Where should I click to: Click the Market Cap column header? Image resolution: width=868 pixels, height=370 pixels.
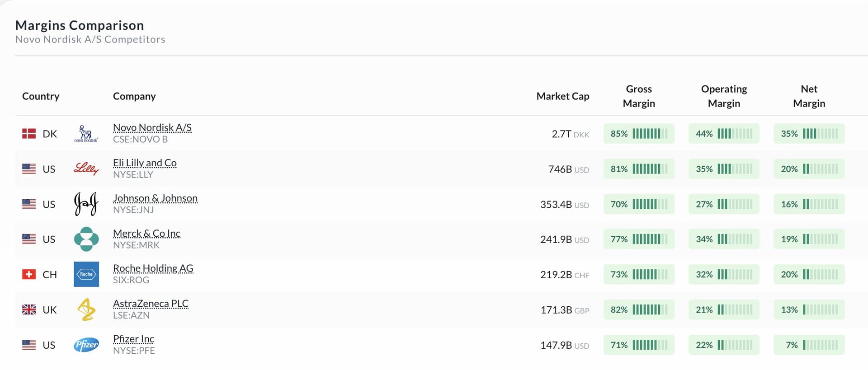(562, 96)
